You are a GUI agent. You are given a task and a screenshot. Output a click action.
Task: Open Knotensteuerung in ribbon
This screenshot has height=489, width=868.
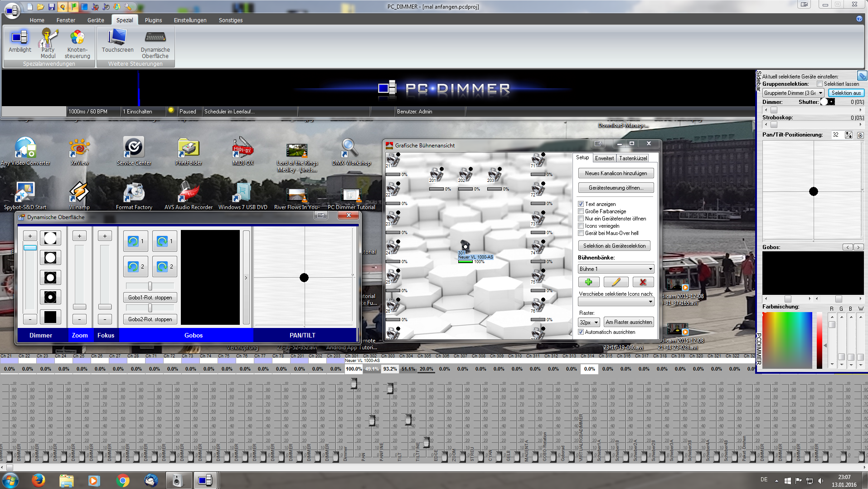tap(77, 44)
